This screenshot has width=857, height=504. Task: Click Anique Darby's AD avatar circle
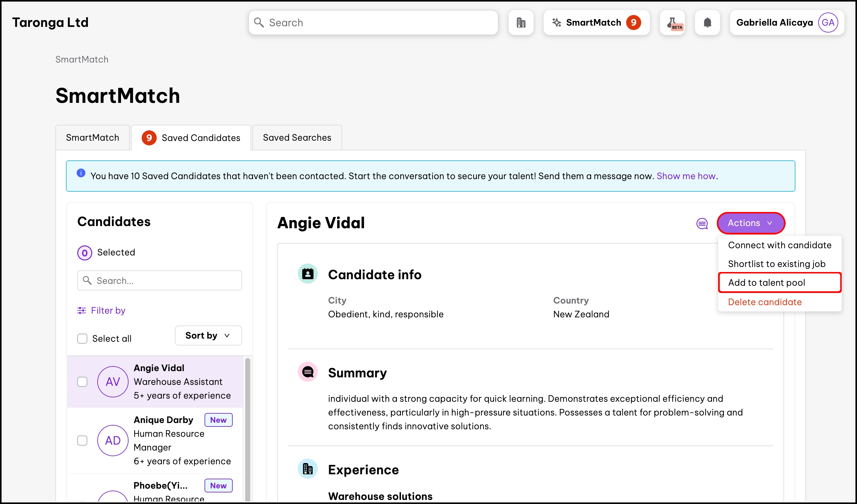pos(113,440)
